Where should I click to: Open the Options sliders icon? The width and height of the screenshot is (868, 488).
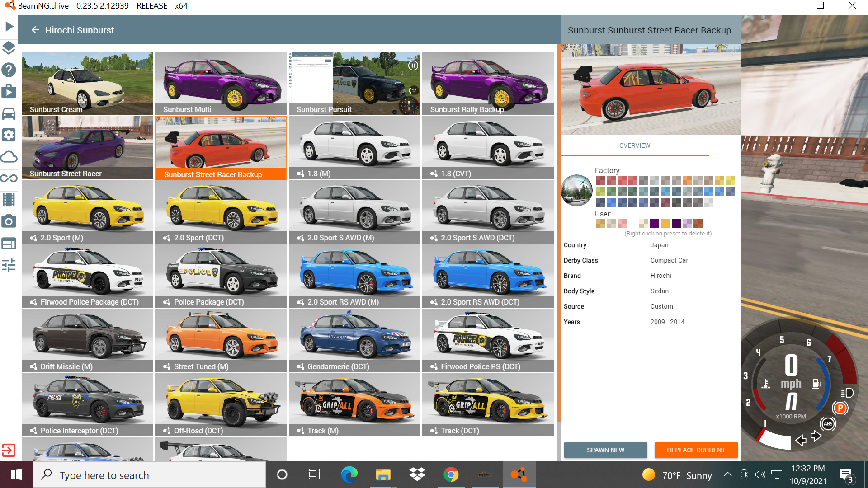click(x=9, y=265)
